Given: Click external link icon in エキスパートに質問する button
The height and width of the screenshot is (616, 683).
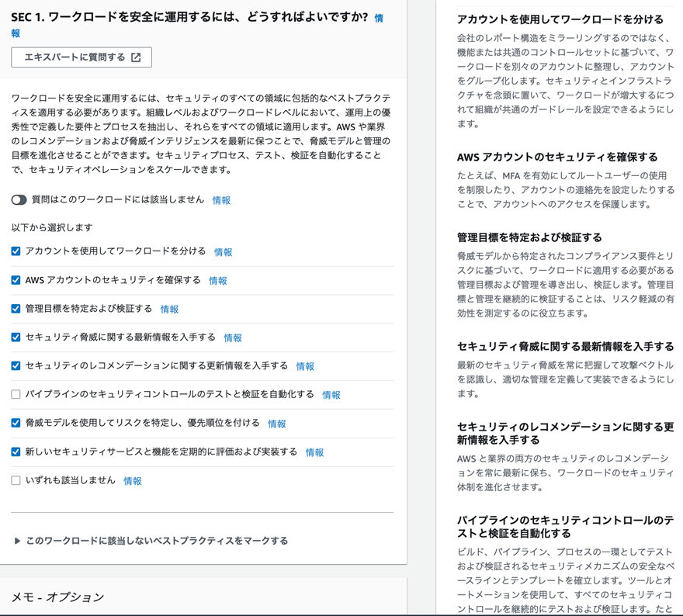Looking at the screenshot, I should [136, 57].
